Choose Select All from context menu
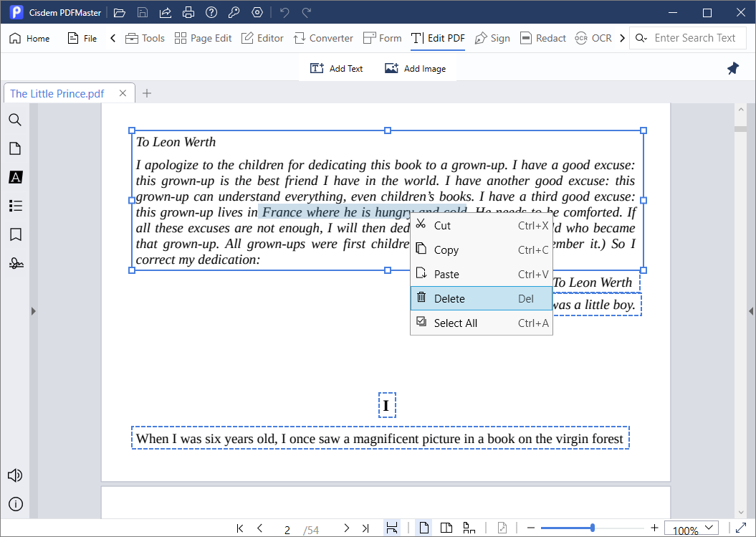Viewport: 756px width, 537px height. 481,323
